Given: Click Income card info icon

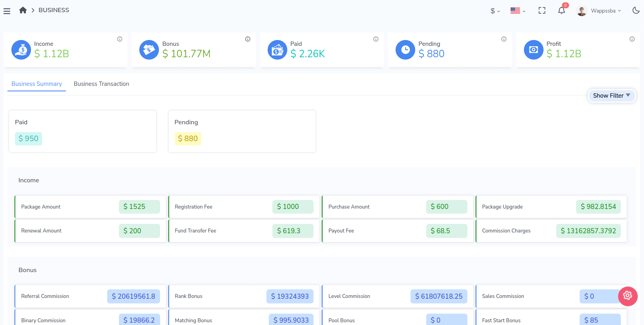Looking at the screenshot, I should [120, 39].
